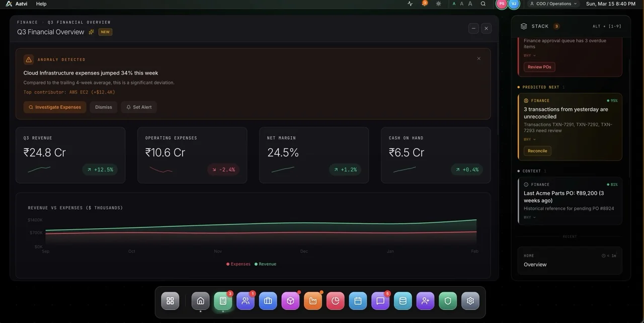This screenshot has width=644, height=323.
Task: Open the recent Home Overview stack item
Action: (570, 260)
